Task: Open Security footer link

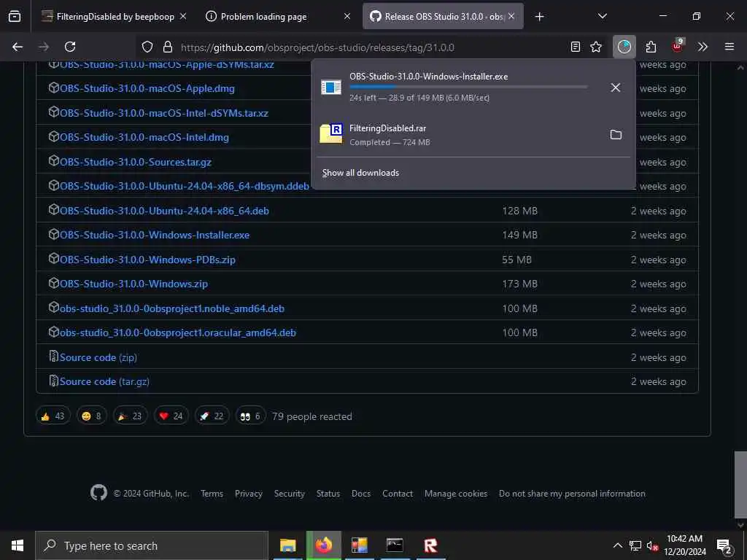Action: pyautogui.click(x=289, y=494)
